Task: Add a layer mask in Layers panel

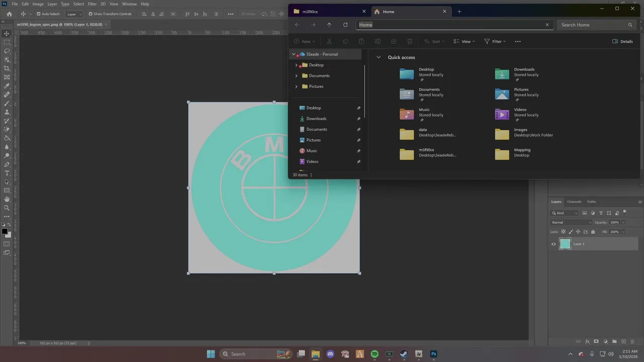Action: (x=596, y=342)
